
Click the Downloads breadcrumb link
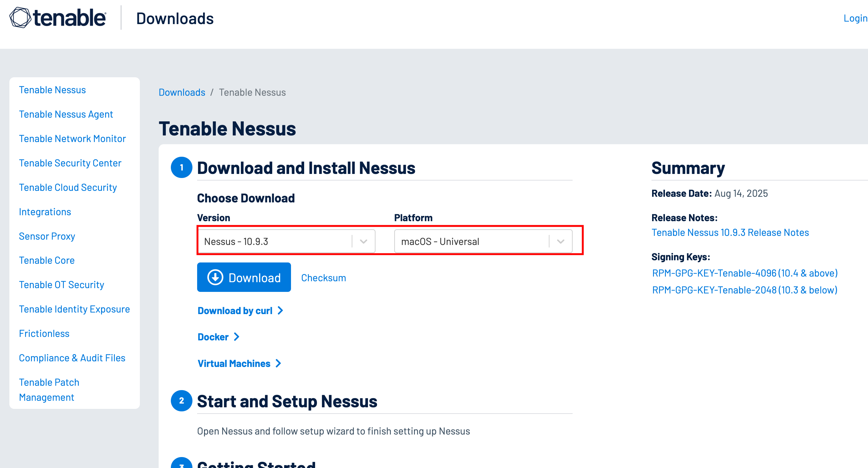(x=182, y=92)
